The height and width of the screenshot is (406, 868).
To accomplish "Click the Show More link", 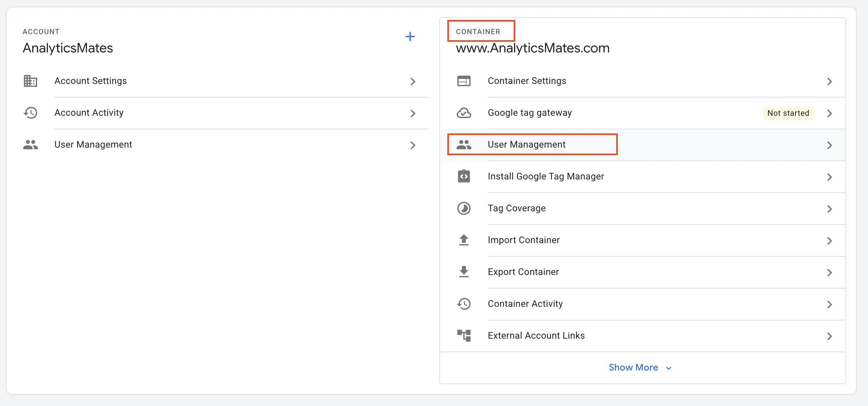I will [633, 367].
